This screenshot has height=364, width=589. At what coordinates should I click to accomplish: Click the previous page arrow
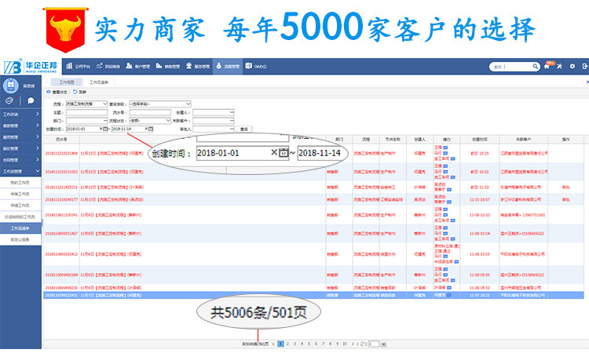(x=273, y=344)
